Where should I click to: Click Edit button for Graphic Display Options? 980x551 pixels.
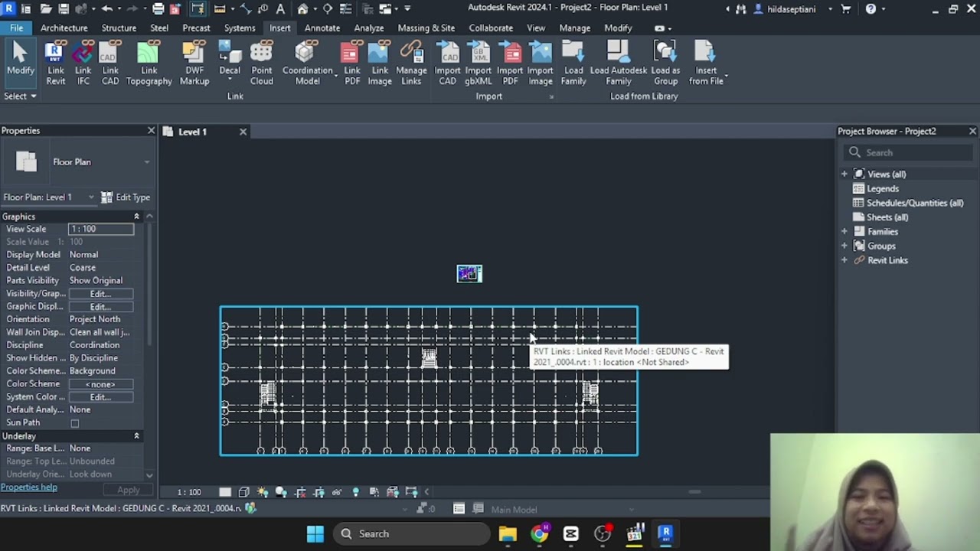100,307
